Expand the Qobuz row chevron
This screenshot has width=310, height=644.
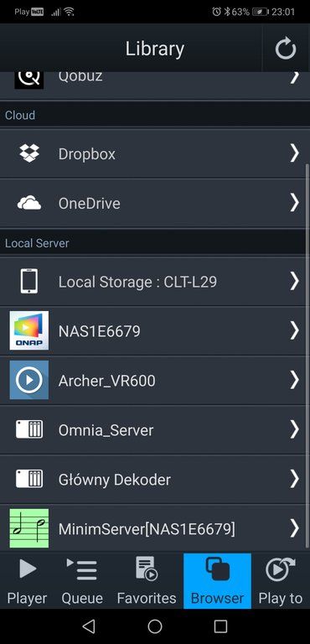294,77
